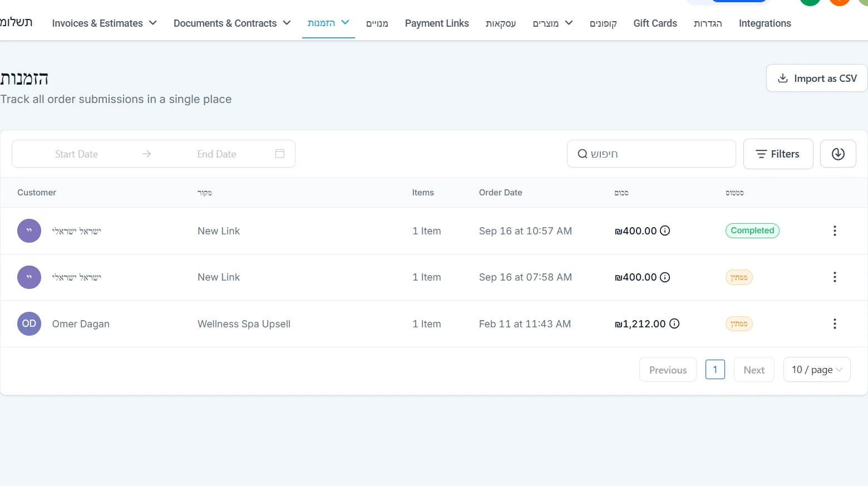Open the הגדרות tab
Image resolution: width=868 pixels, height=486 pixels.
click(x=708, y=23)
